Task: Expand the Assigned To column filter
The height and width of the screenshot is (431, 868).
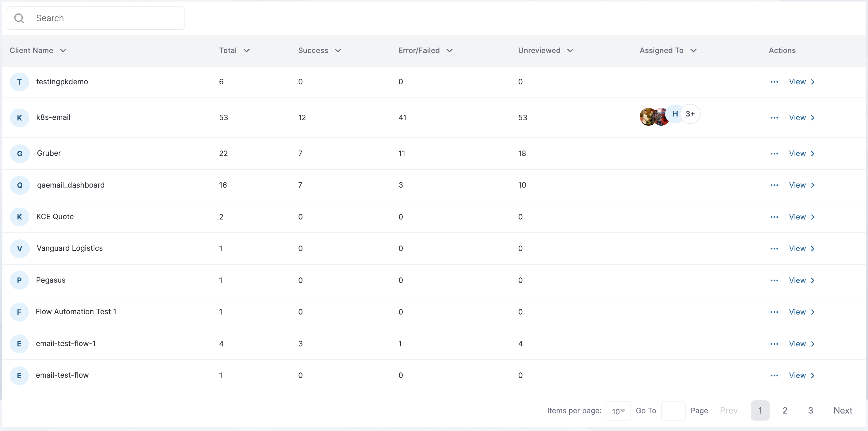Action: pyautogui.click(x=693, y=51)
